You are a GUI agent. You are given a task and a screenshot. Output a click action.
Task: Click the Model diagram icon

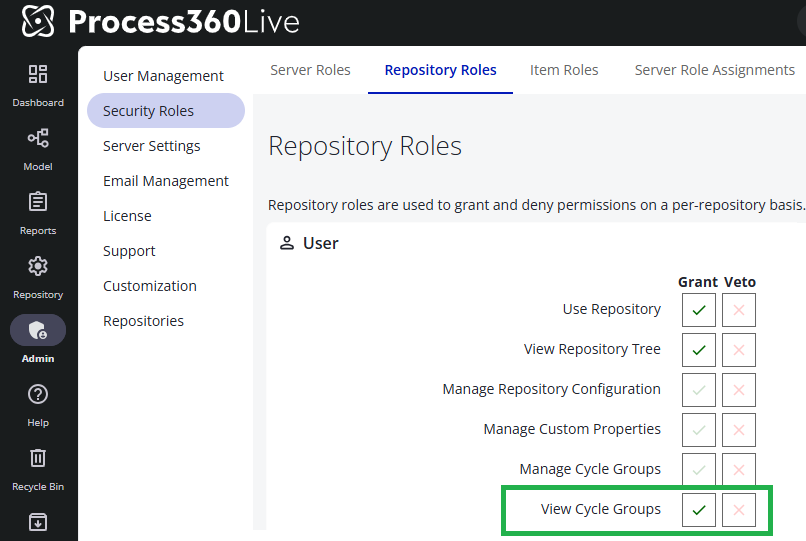pyautogui.click(x=38, y=139)
